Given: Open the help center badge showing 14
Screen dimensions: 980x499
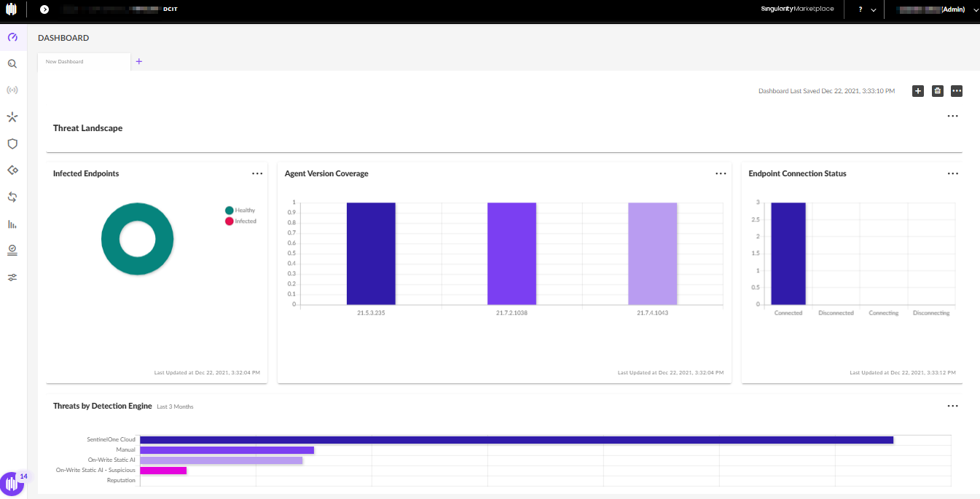Looking at the screenshot, I should click(12, 483).
